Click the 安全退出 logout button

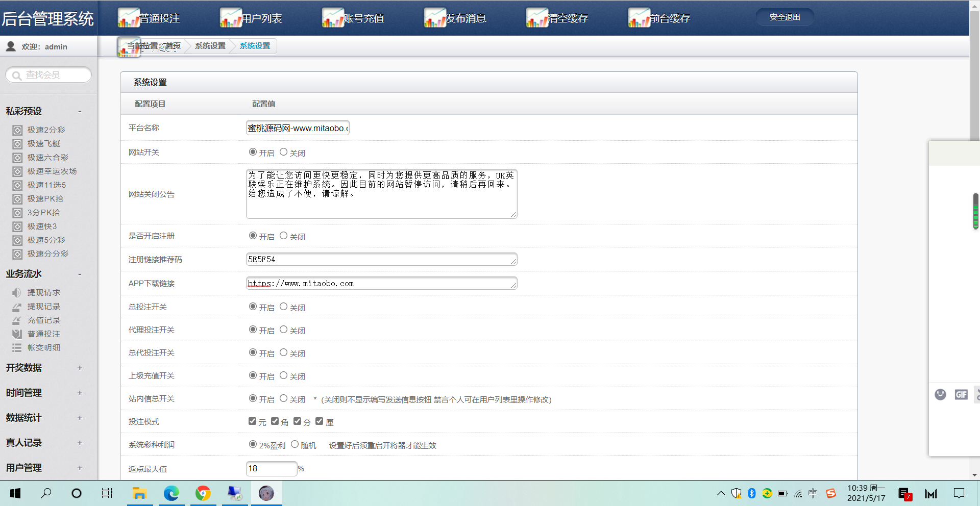pos(785,17)
